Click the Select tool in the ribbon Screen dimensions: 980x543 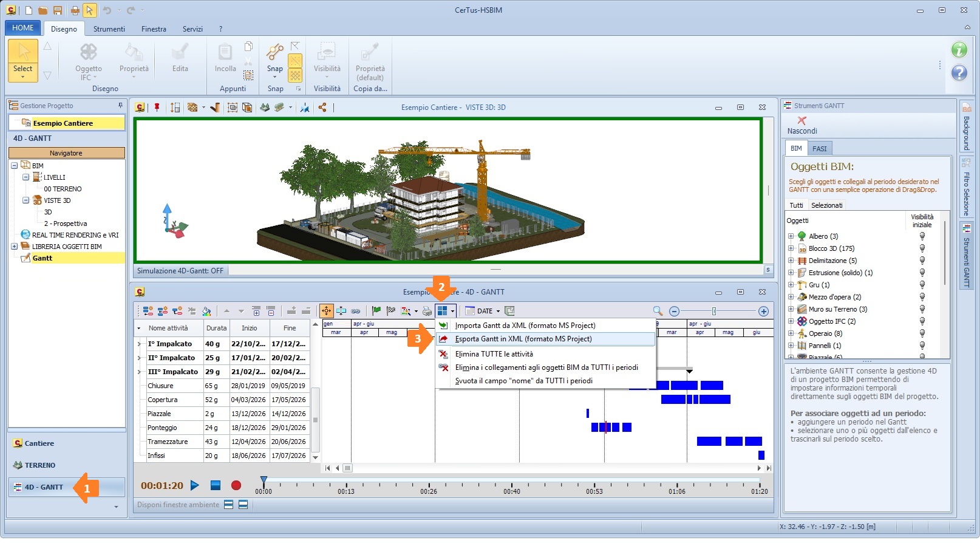point(23,60)
